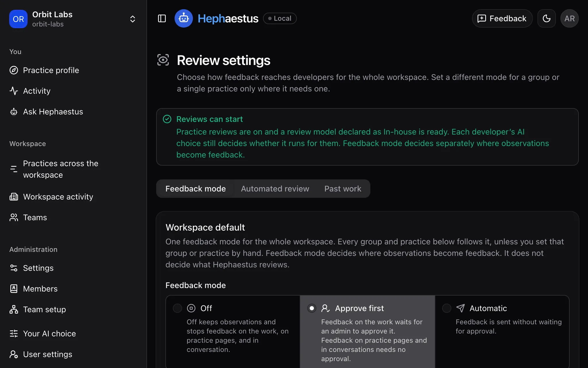This screenshot has width=588, height=368.
Task: Click the Review settings eye-scan icon
Action: point(163,60)
